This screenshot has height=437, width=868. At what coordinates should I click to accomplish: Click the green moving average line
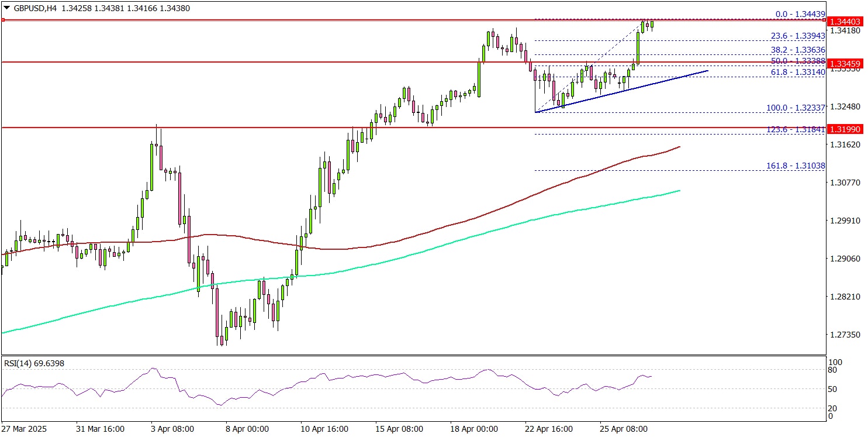tap(409, 256)
